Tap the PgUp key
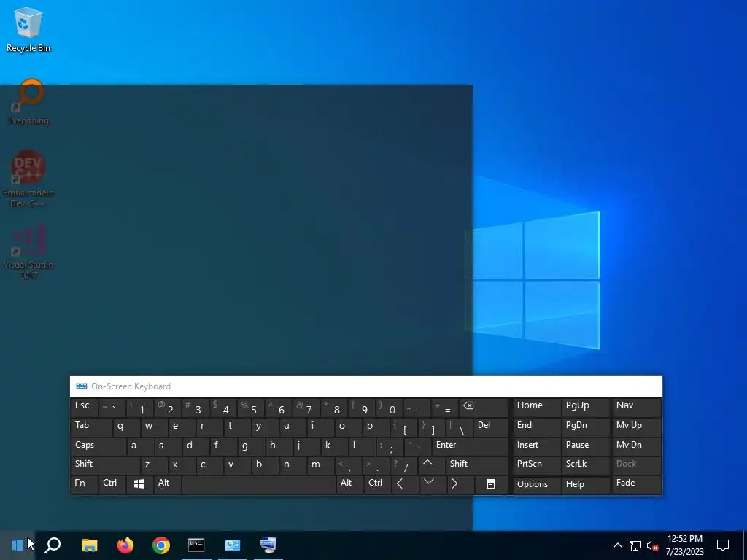747x560 pixels. click(x=586, y=407)
